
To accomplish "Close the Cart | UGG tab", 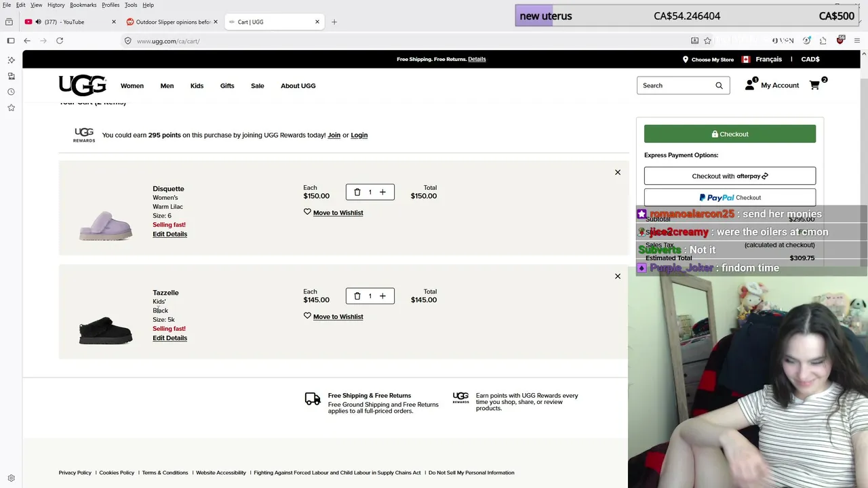I will click(317, 22).
